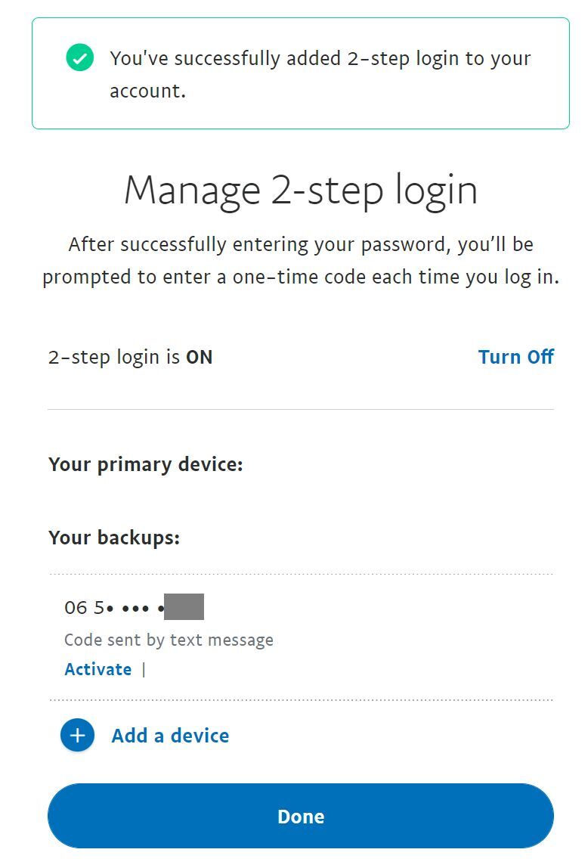Turn Off 2-step login
This screenshot has height=868, width=588.
tap(515, 357)
